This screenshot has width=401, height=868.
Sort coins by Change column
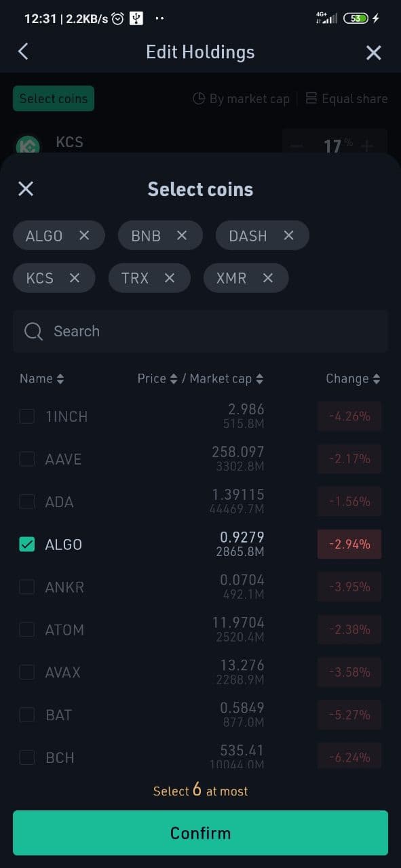tap(353, 378)
